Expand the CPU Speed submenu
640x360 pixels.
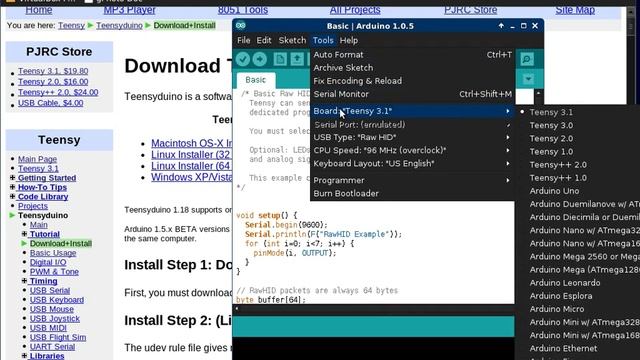pos(412,150)
